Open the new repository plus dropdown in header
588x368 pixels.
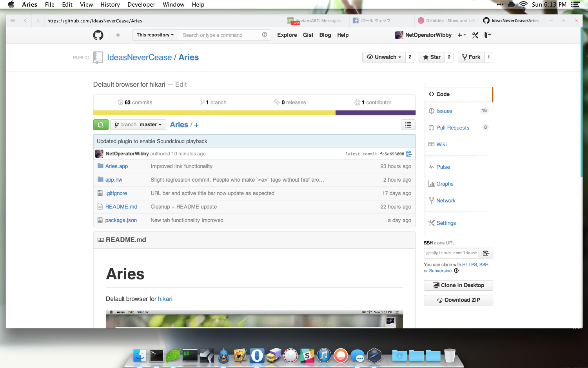tap(461, 35)
